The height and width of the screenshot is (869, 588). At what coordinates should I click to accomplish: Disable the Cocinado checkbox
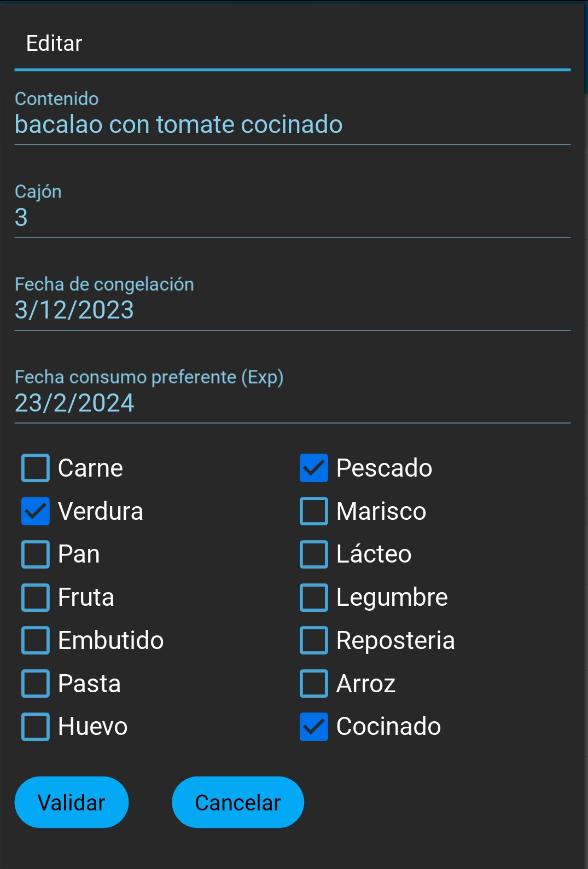(314, 726)
